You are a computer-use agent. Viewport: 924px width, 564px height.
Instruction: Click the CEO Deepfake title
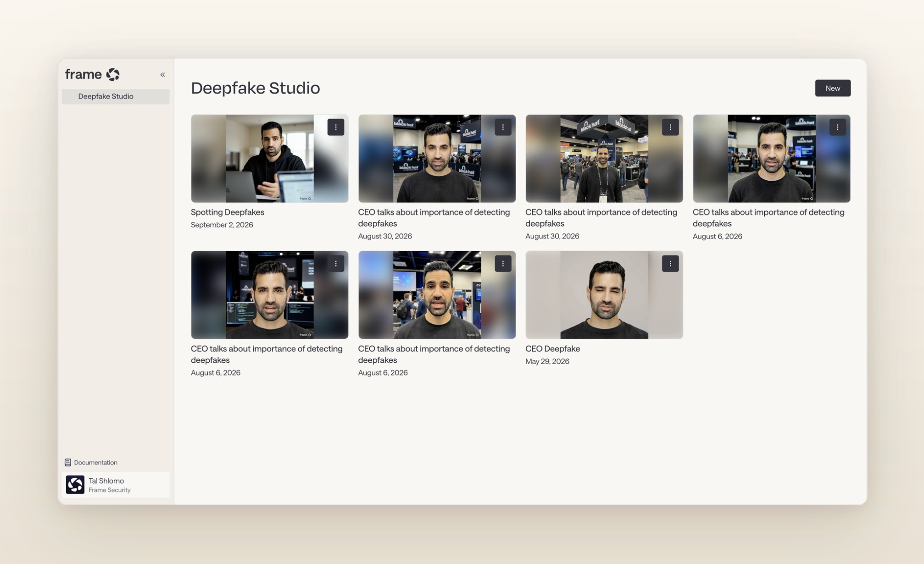pos(552,349)
